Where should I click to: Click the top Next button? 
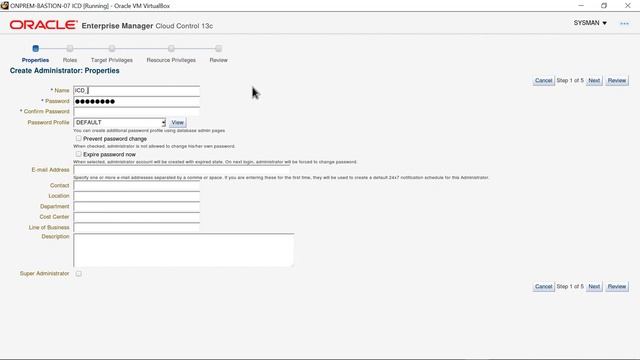pyautogui.click(x=594, y=80)
